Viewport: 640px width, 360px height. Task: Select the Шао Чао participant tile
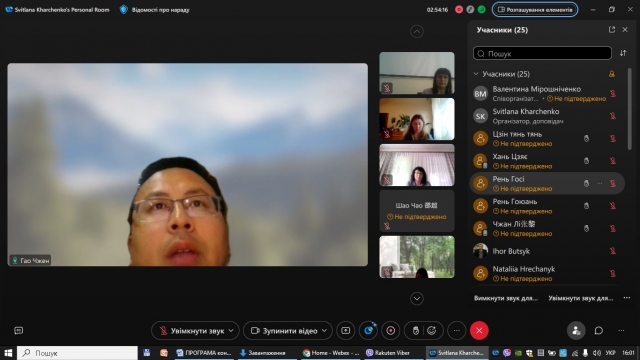point(417,211)
